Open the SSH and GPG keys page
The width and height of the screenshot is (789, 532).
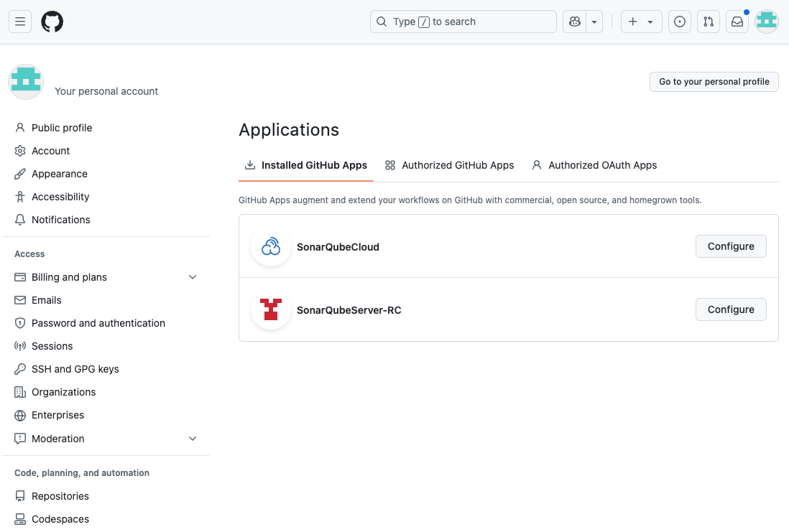(x=75, y=369)
